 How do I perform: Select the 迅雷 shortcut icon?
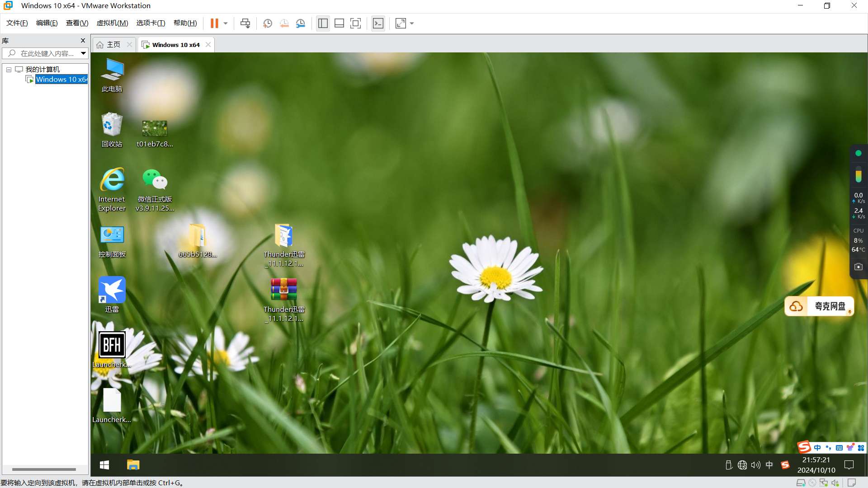112,295
